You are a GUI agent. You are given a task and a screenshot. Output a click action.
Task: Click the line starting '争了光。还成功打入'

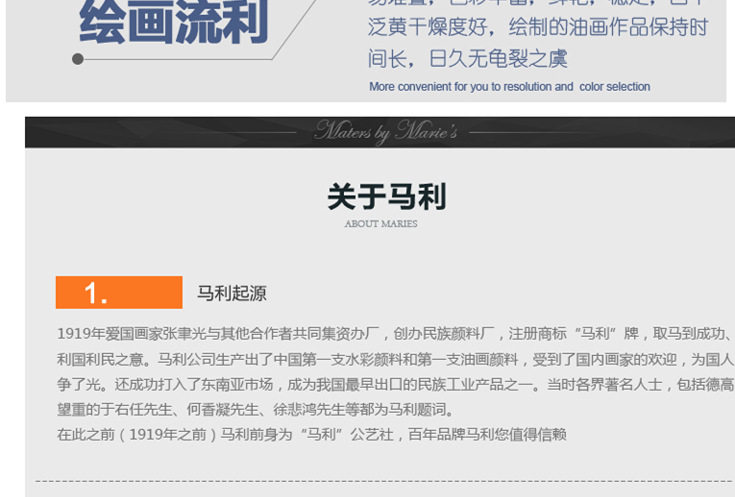(395, 385)
